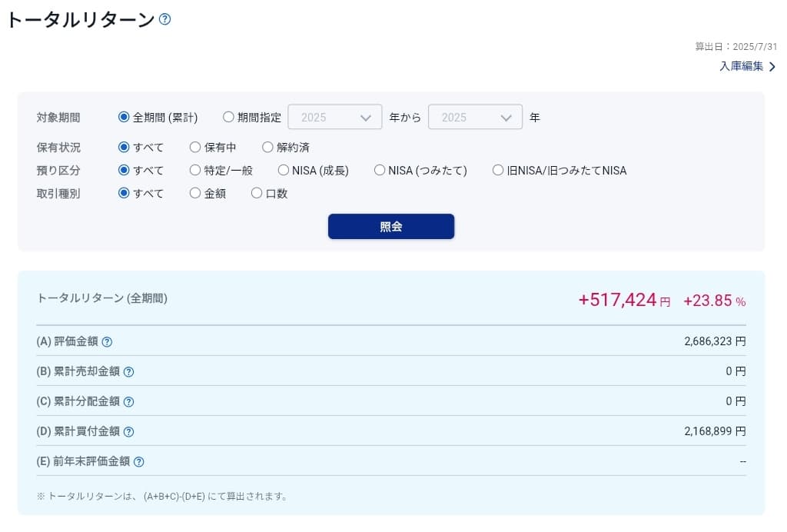
Task: Click help icon next to トータルリターン title
Action: [164, 19]
